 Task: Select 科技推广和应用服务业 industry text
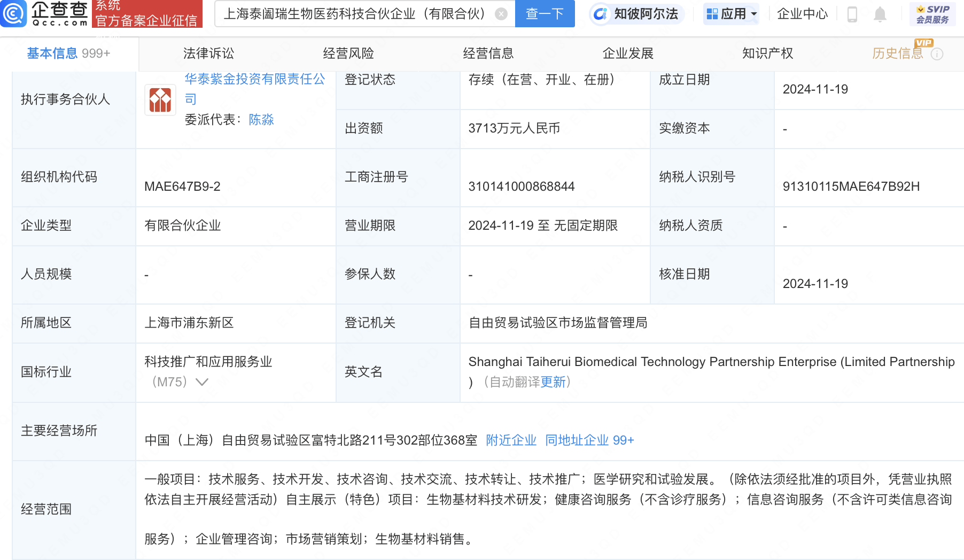click(x=208, y=362)
